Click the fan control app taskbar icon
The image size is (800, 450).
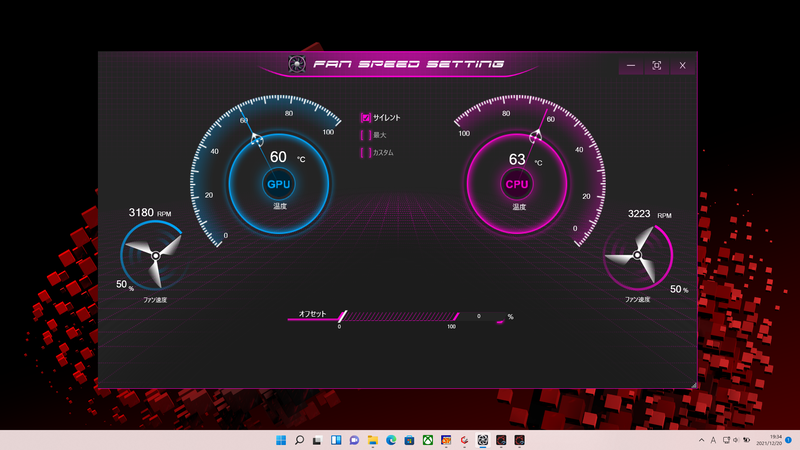click(x=483, y=440)
